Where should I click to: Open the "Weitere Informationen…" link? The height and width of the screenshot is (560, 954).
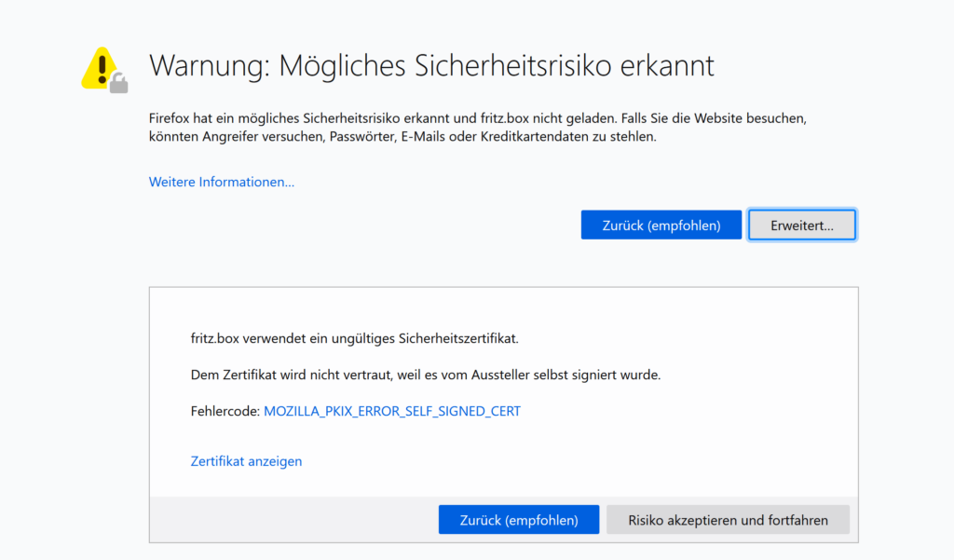(222, 182)
